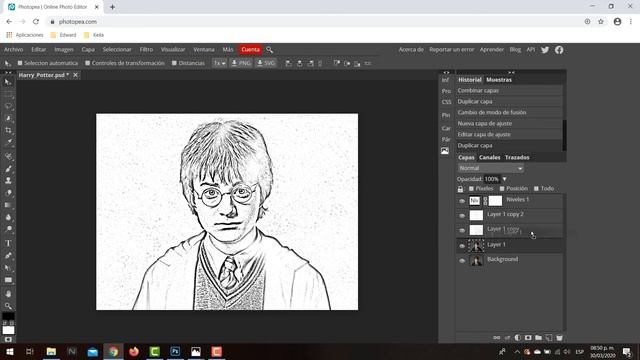Viewport: 640px width, 360px height.
Task: Select the Rectangle Select tool
Action: (8, 94)
